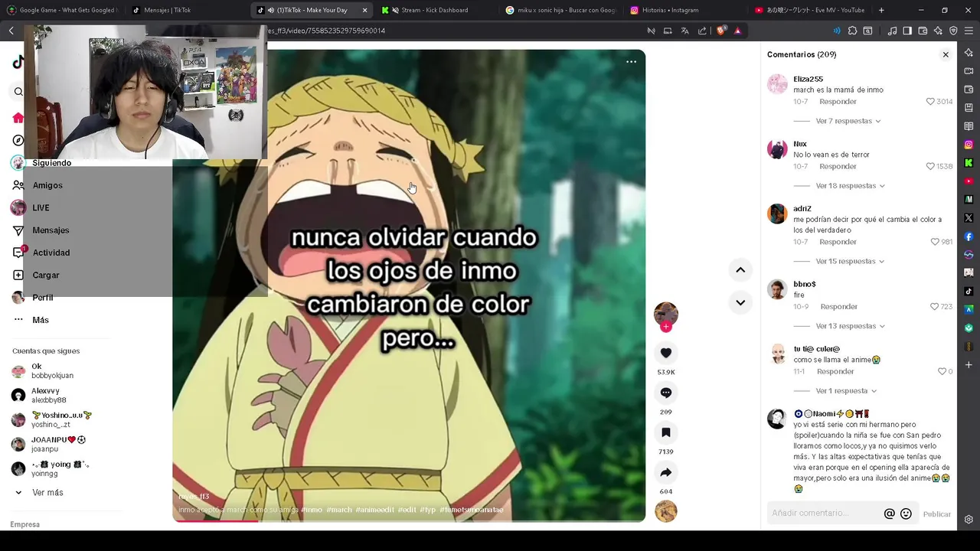Image resolution: width=980 pixels, height=551 pixels.
Task: Open Brave Rewards triangle icon
Action: tap(737, 31)
